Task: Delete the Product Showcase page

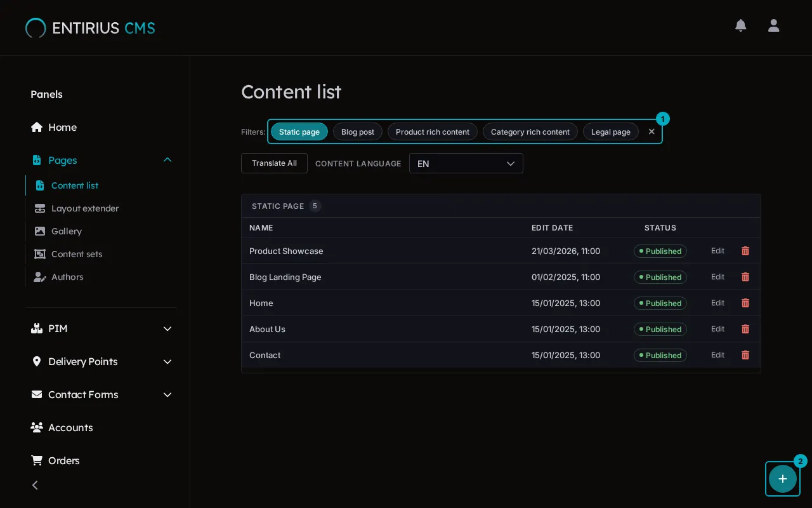Action: [745, 251]
